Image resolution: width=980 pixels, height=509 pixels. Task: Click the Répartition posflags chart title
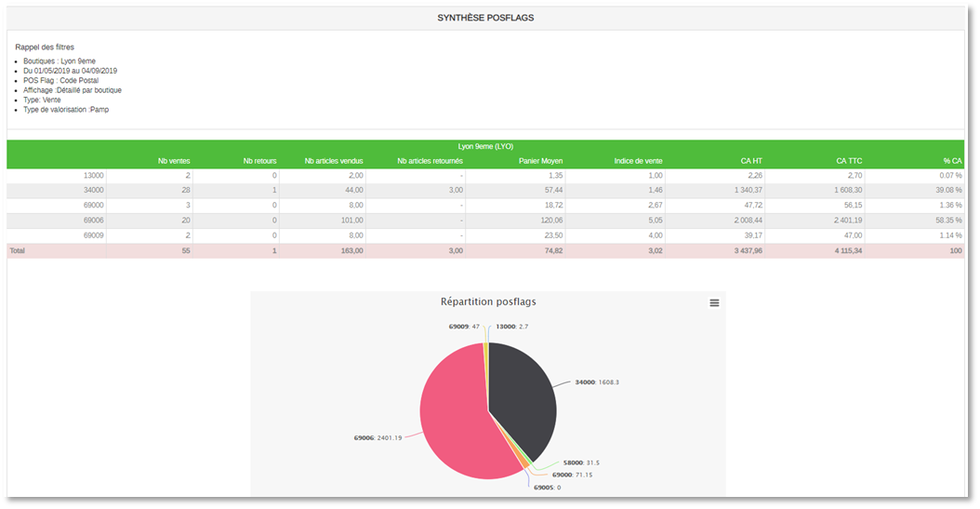coord(488,301)
